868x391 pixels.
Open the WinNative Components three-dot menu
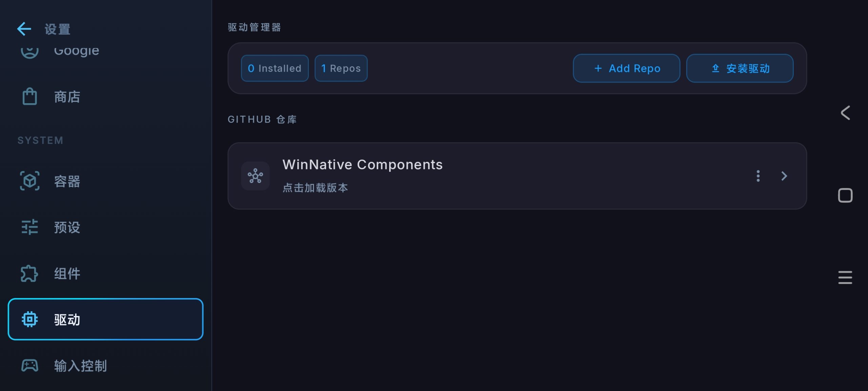click(x=758, y=176)
